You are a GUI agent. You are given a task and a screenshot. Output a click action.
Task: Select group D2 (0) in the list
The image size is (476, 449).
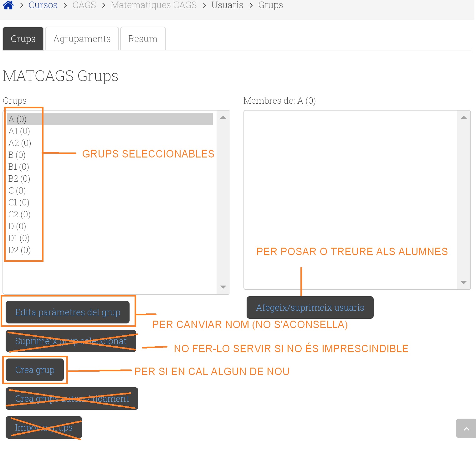click(x=110, y=250)
